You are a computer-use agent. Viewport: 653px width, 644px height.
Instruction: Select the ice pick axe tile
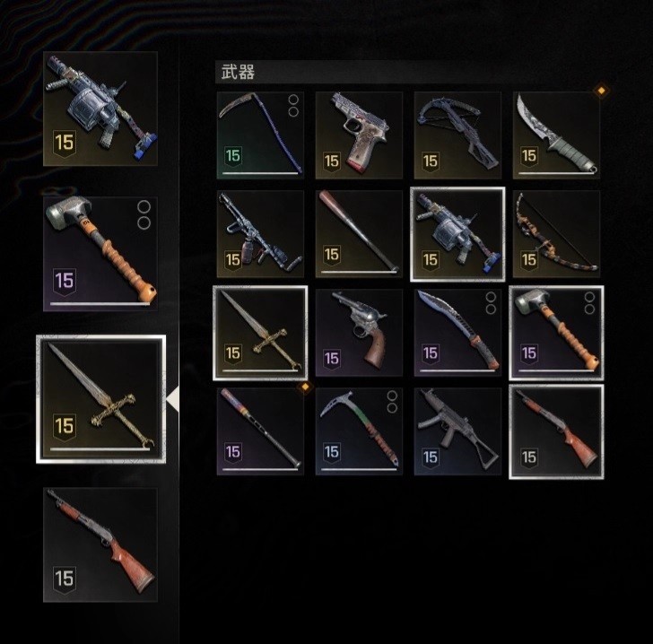coord(359,431)
